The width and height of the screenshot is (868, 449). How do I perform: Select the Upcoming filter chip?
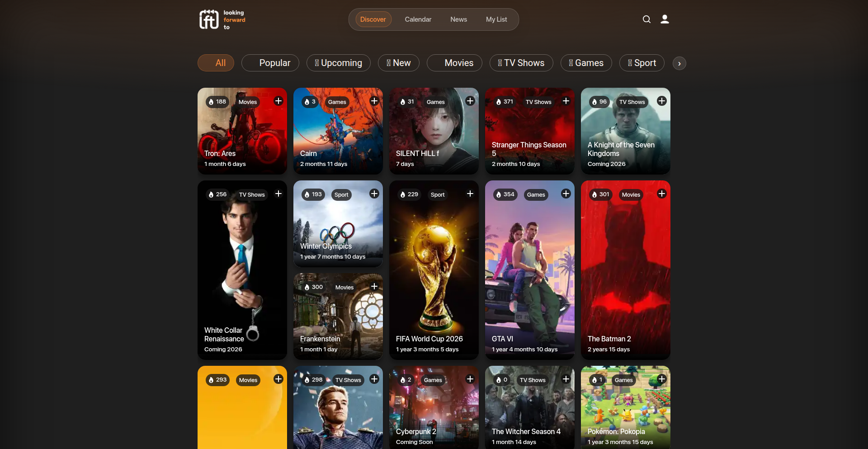click(x=339, y=63)
